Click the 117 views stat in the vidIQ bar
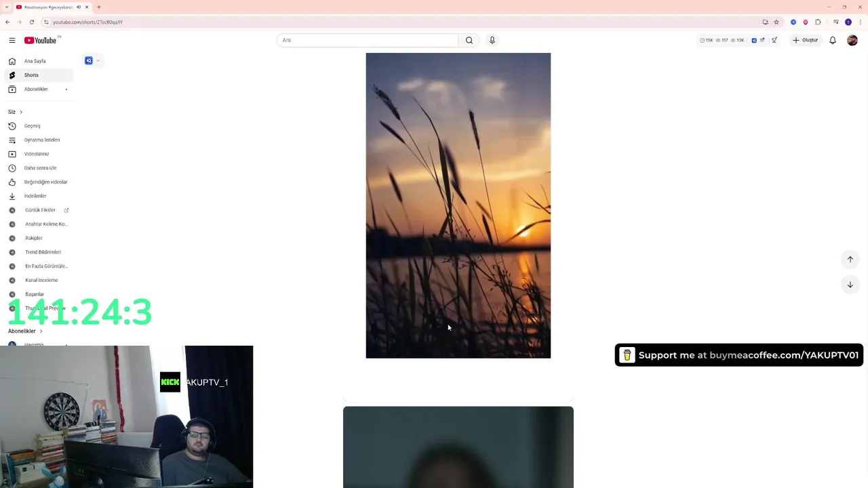 click(722, 40)
